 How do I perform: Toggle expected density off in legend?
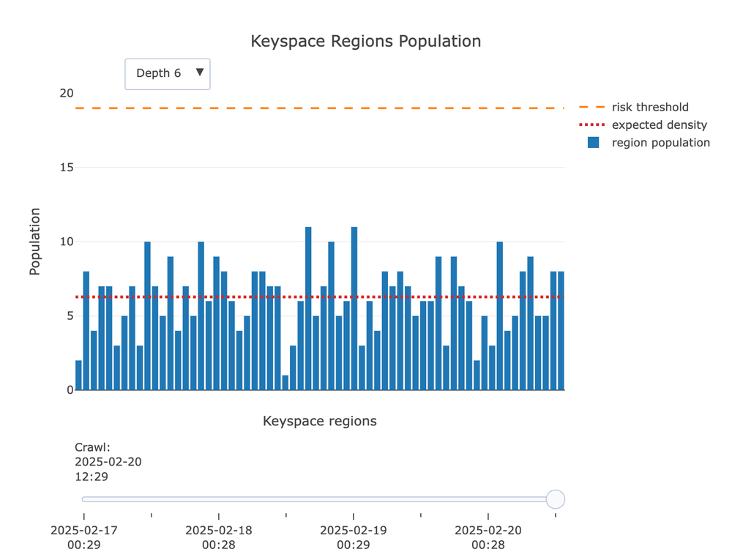click(x=658, y=124)
